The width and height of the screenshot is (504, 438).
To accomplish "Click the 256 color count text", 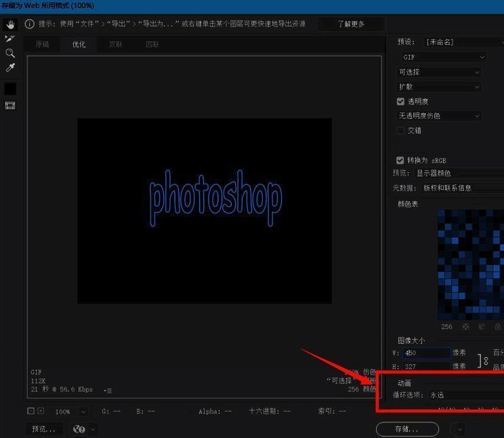I will tap(446, 327).
